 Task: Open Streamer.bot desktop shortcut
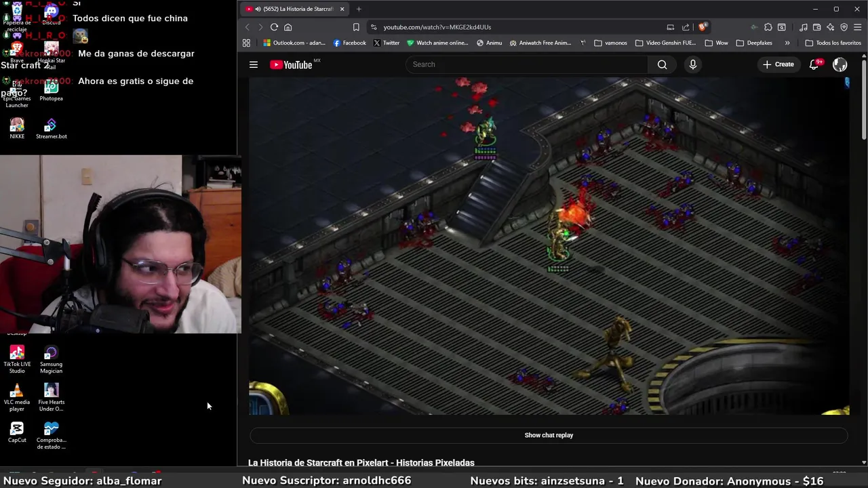(51, 129)
